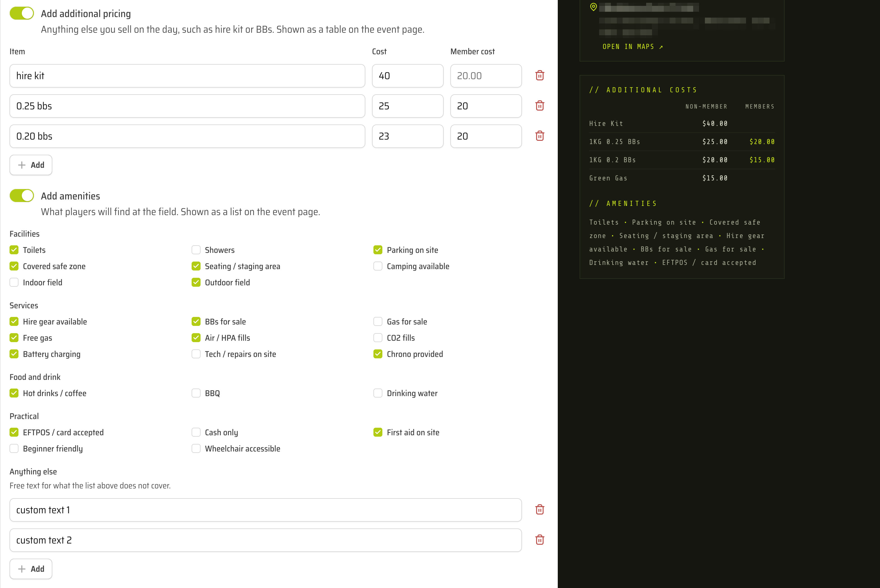This screenshot has height=588, width=880.
Task: Tick the Drinking water checkbox
Action: coord(378,393)
